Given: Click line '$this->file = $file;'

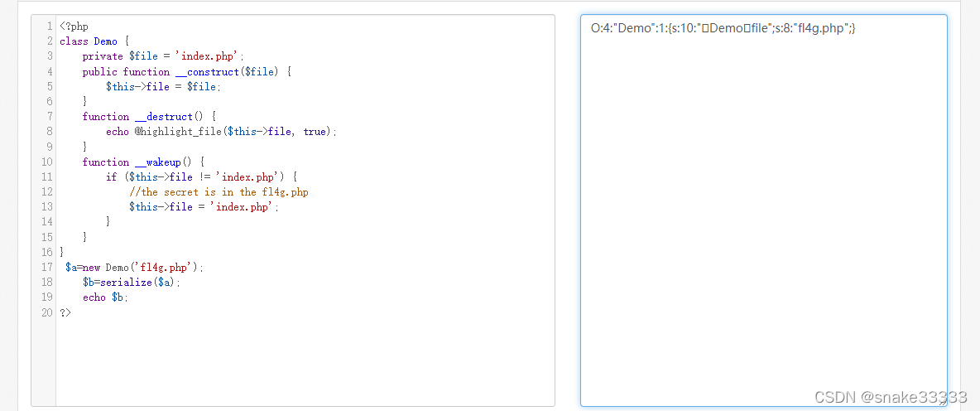Looking at the screenshot, I should [x=163, y=86].
